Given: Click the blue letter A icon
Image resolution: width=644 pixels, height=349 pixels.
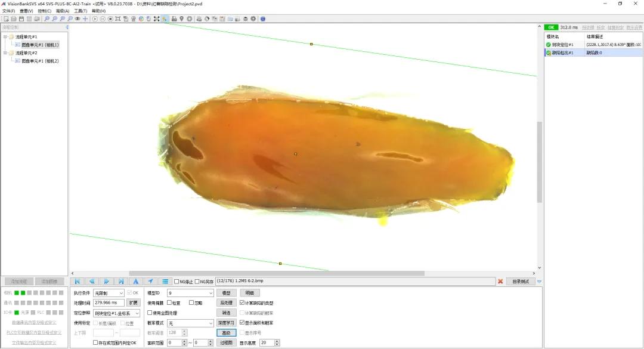Looking at the screenshot, I should click(135, 281).
